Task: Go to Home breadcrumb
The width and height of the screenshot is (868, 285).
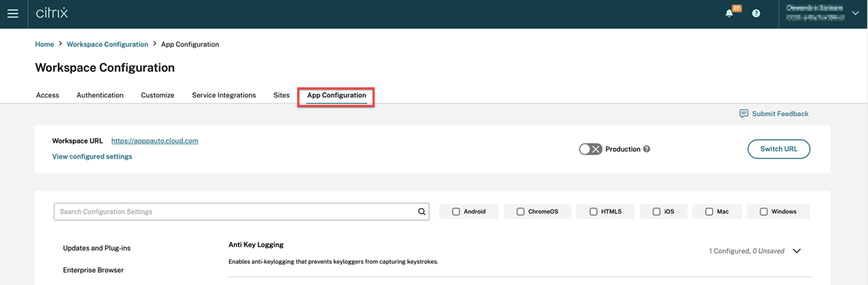Action: [x=44, y=44]
